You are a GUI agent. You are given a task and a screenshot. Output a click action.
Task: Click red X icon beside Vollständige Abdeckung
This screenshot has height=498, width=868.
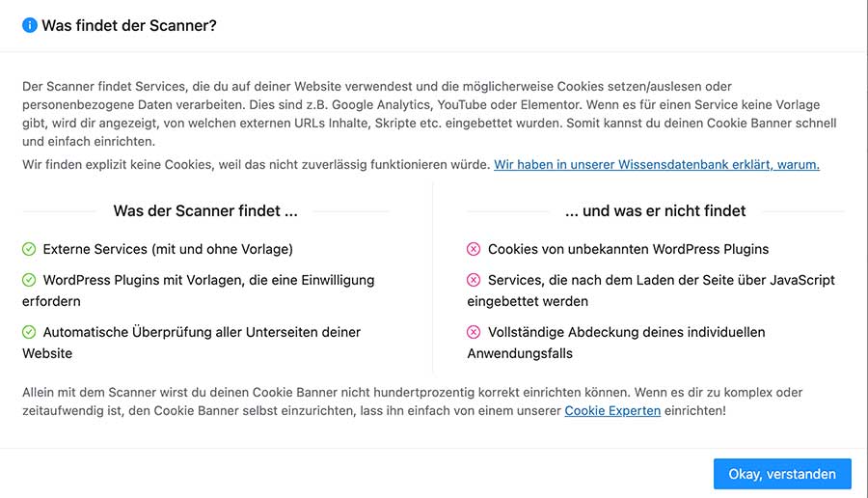click(474, 332)
